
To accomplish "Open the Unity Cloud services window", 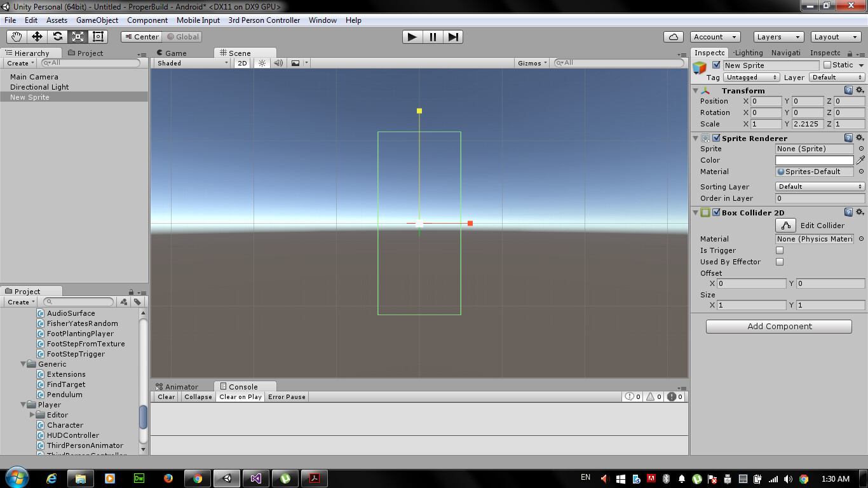I will (x=673, y=36).
